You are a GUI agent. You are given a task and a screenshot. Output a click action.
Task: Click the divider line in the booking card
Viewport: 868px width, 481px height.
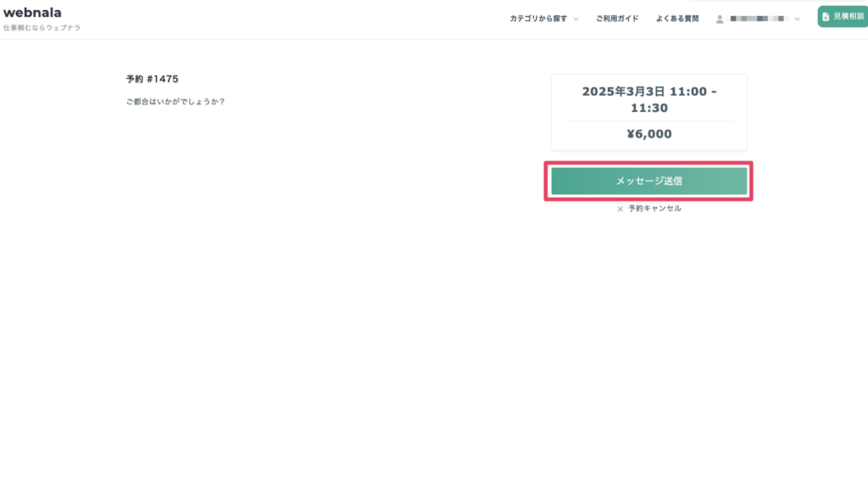coord(648,120)
